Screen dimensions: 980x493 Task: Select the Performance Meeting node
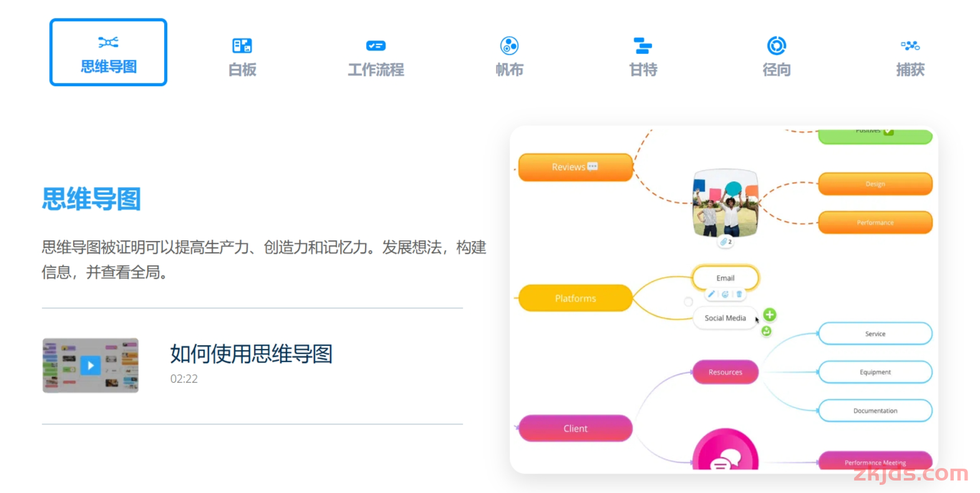pos(875,461)
